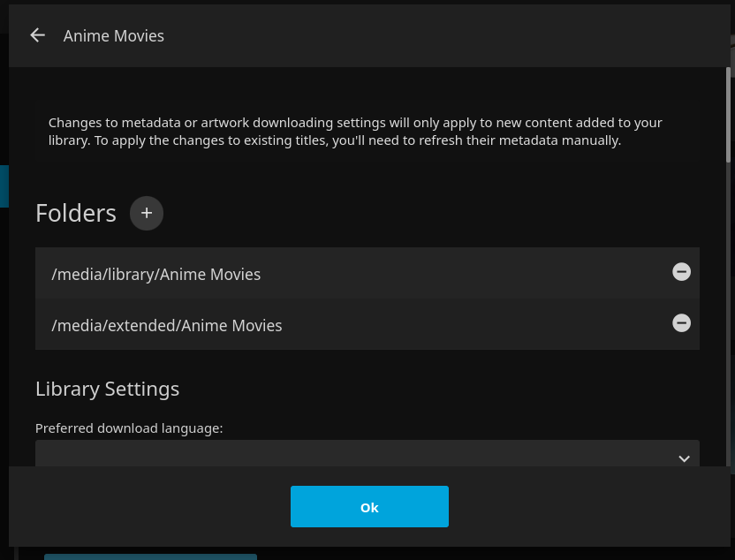This screenshot has width=735, height=560.
Task: Click the Preferred download language label
Action: point(129,428)
